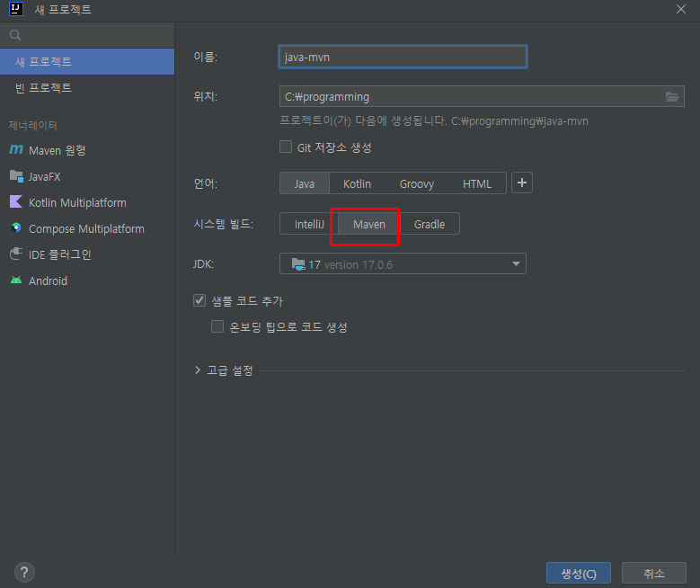Select Kotlin as the language
Screen dimensions: 700x588
click(357, 183)
